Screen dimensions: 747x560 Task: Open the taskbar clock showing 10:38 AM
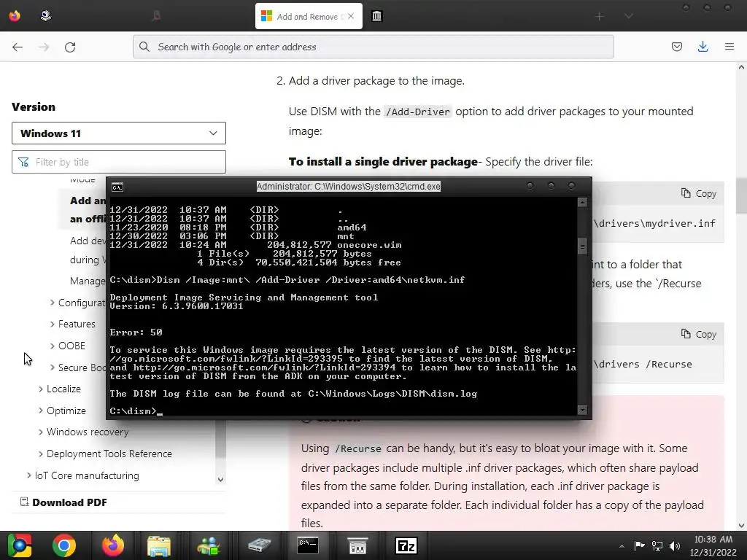(x=713, y=545)
